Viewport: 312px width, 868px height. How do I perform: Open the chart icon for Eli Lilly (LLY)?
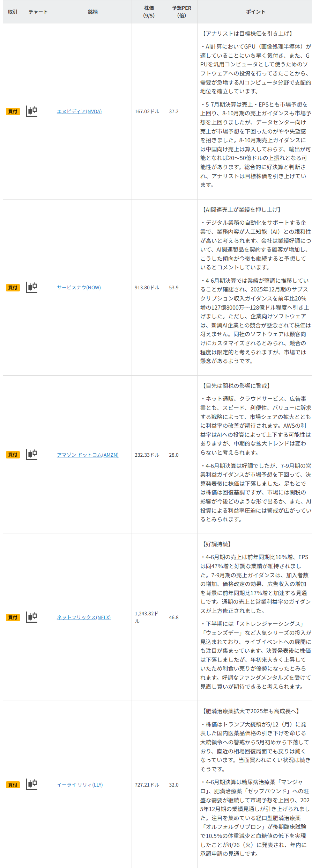31,784
